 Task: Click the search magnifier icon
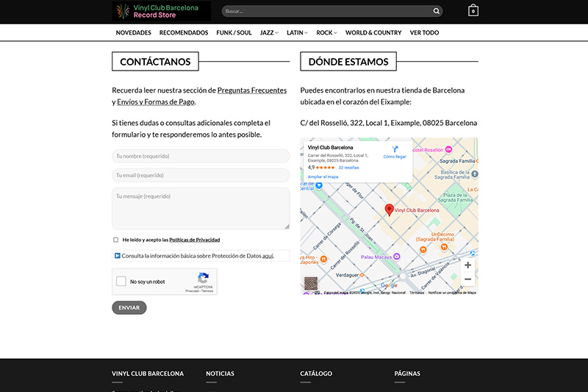tap(437, 11)
